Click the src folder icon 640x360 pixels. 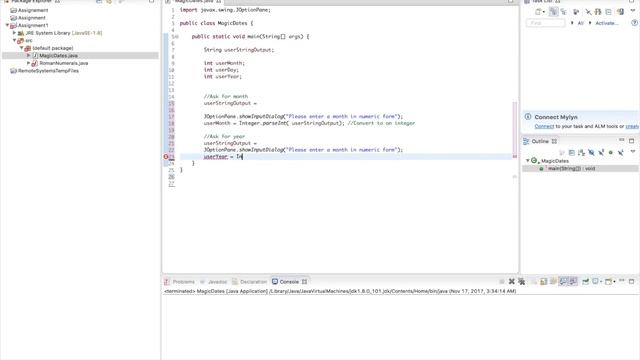click(x=20, y=40)
